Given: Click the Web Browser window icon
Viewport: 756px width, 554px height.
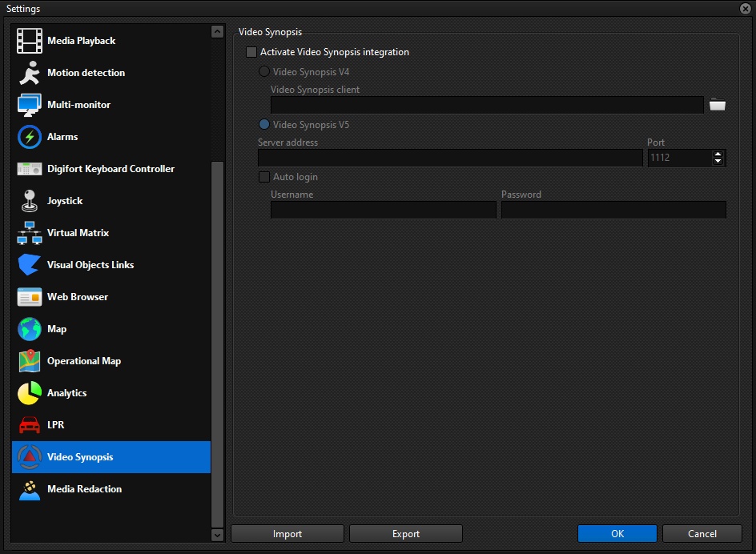Looking at the screenshot, I should click(30, 297).
